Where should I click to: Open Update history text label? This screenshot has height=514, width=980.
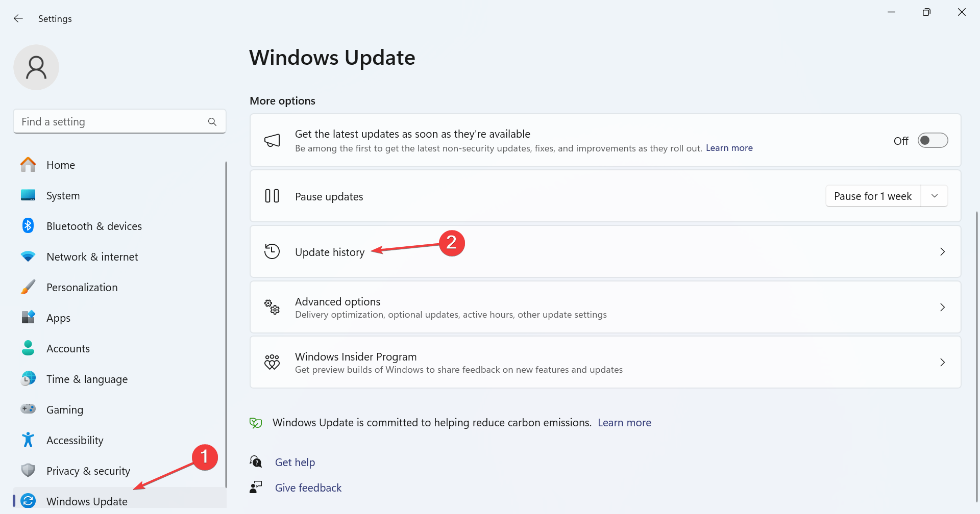(x=330, y=252)
